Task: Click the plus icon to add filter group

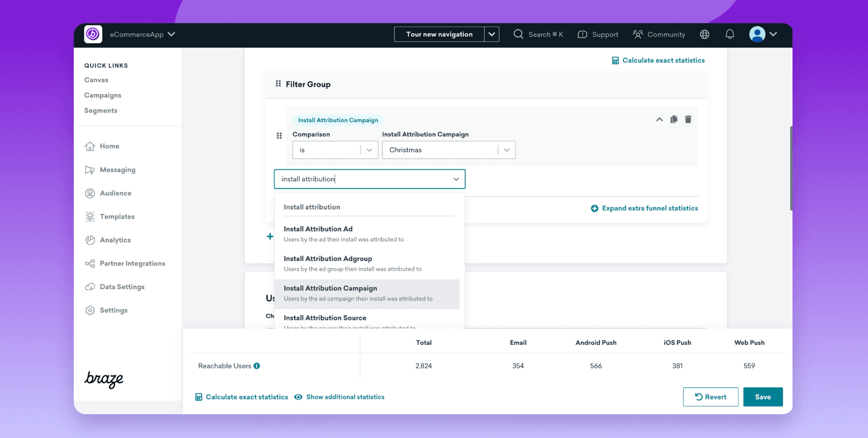Action: [x=270, y=236]
